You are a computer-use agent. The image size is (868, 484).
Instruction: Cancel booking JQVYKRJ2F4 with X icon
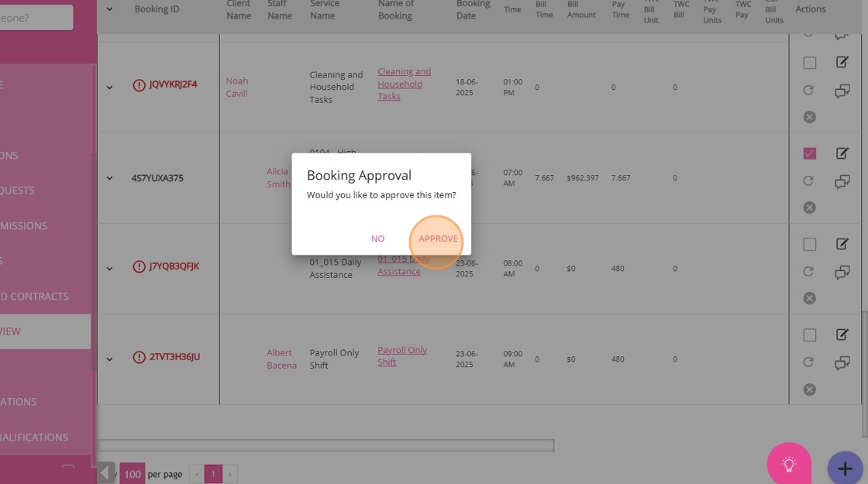(809, 117)
